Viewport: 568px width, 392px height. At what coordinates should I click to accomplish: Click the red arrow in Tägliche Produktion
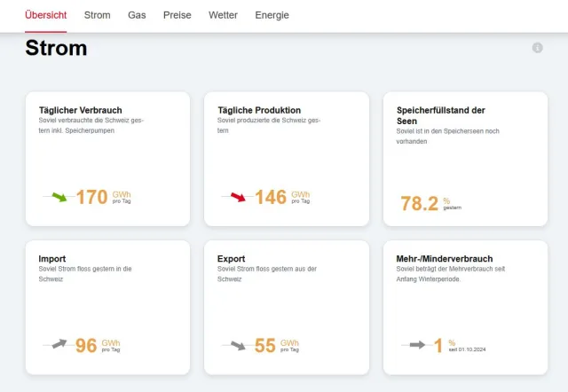tap(238, 197)
